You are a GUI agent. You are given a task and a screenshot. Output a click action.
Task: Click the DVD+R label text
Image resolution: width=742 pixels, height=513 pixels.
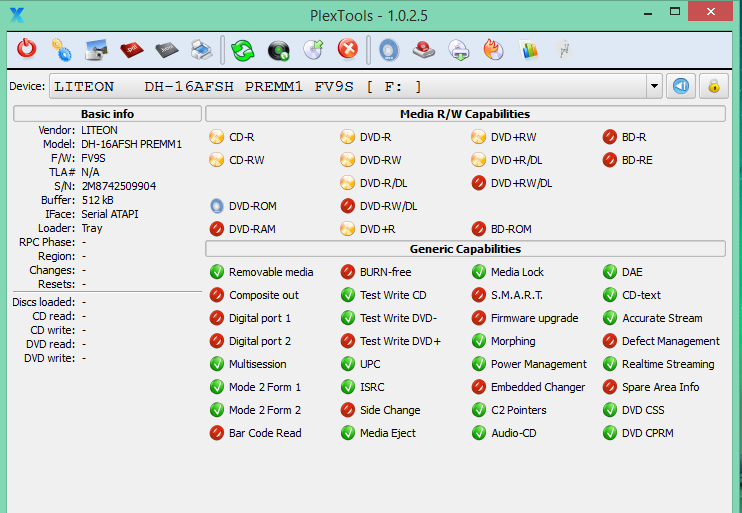click(x=378, y=229)
